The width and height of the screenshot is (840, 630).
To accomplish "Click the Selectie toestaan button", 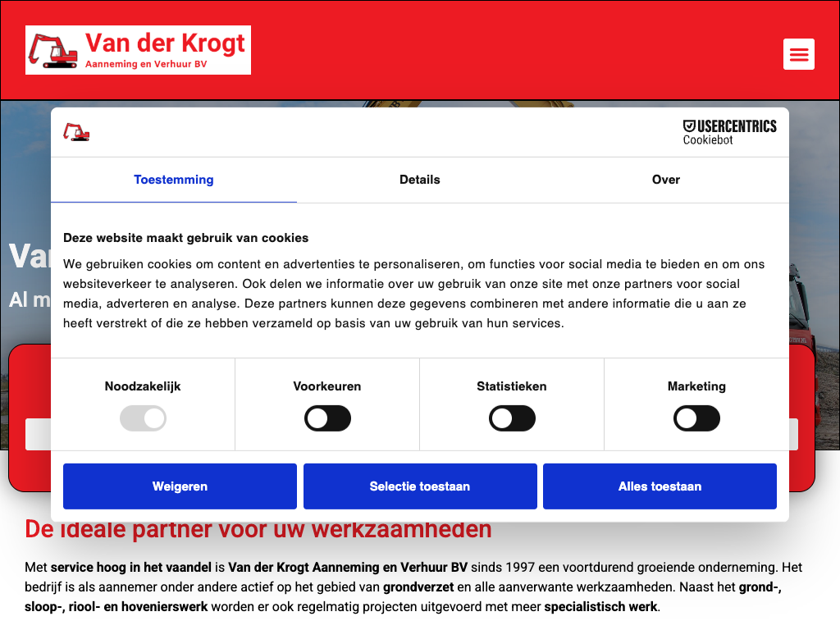I will click(x=420, y=486).
